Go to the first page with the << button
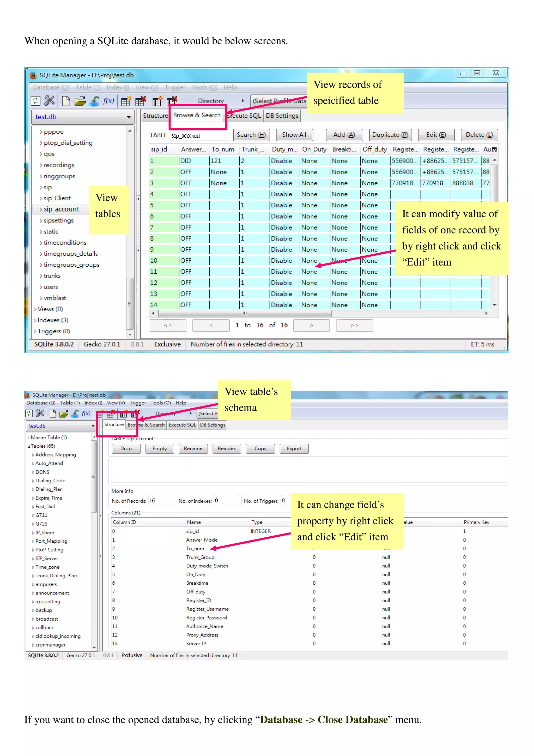534x756 pixels. (168, 325)
